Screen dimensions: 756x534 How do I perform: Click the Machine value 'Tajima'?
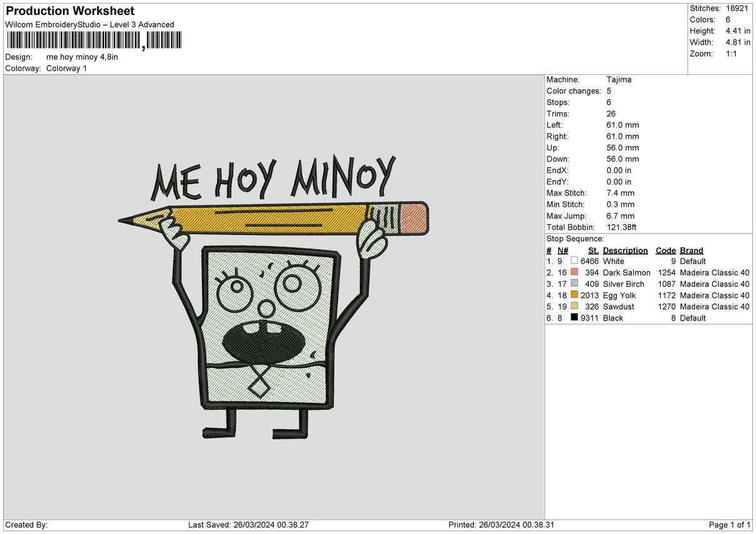click(619, 79)
